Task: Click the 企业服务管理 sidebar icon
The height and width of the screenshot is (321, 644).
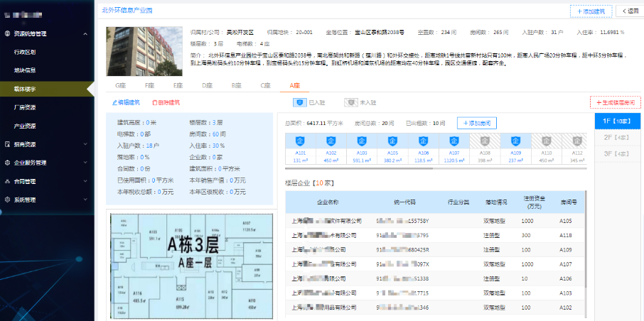Action: click(7, 163)
